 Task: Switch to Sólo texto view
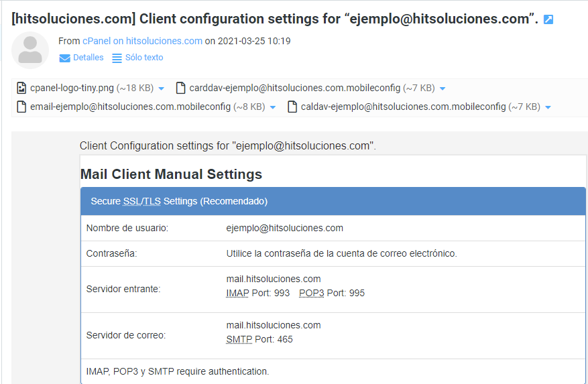(143, 58)
